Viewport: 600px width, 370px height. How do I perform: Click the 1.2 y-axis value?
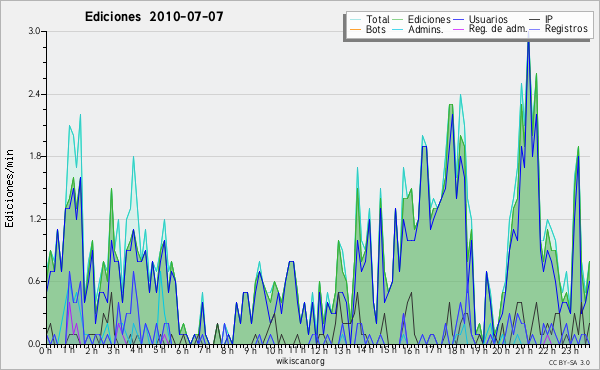[x=34, y=219]
